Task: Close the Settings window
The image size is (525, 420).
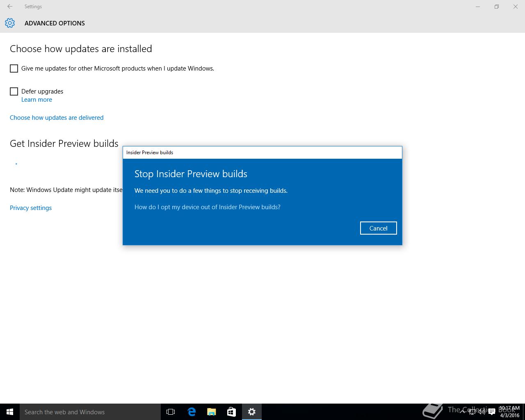Action: [516, 7]
